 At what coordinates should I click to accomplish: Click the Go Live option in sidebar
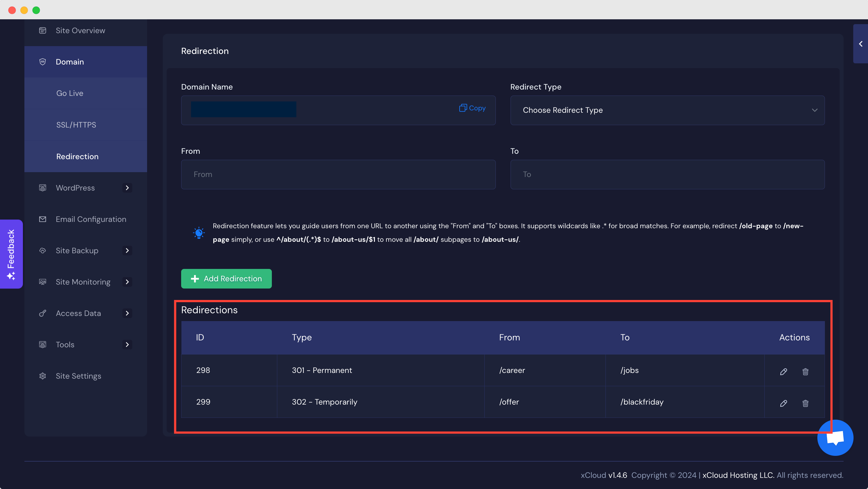(x=70, y=93)
